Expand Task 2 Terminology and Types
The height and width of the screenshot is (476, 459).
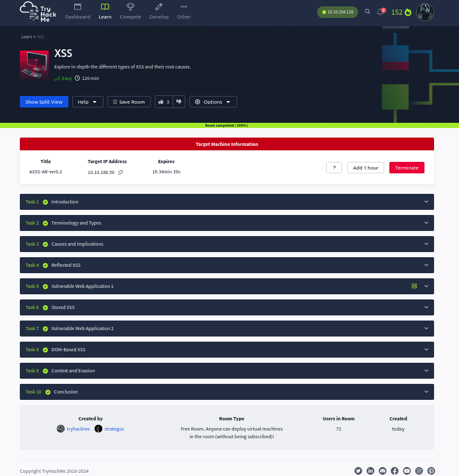point(227,223)
